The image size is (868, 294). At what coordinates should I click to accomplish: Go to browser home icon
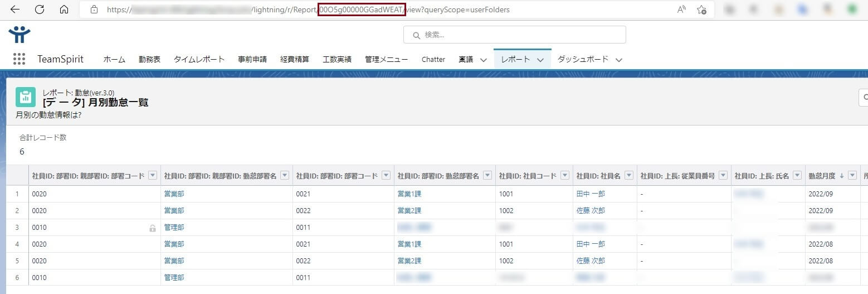click(64, 9)
